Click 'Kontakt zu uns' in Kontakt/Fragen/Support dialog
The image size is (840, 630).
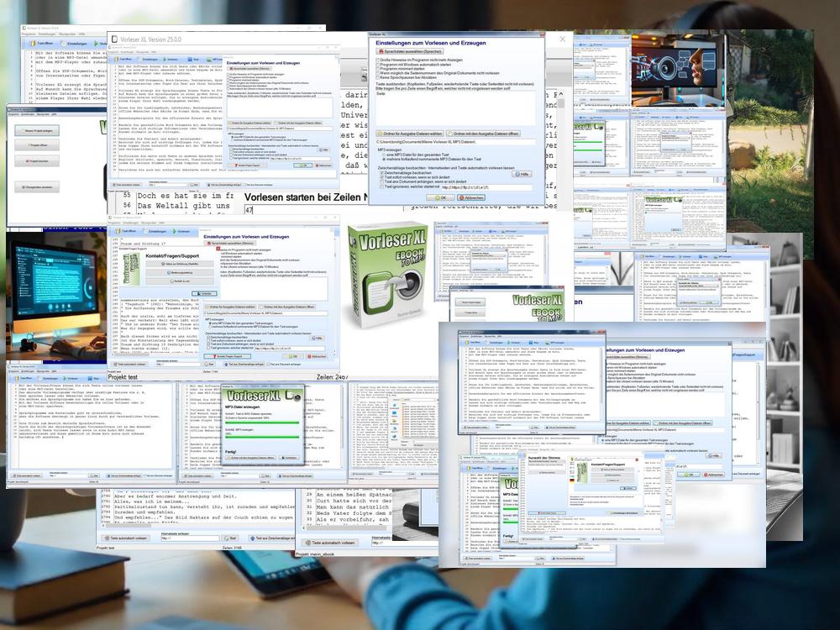[x=181, y=281]
